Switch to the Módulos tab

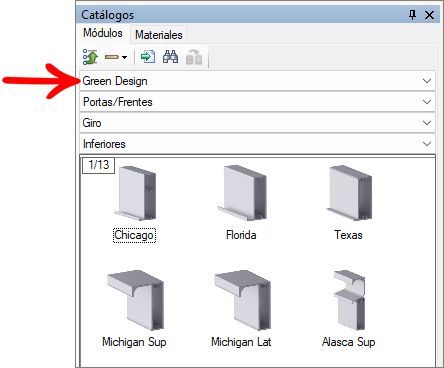point(103,33)
